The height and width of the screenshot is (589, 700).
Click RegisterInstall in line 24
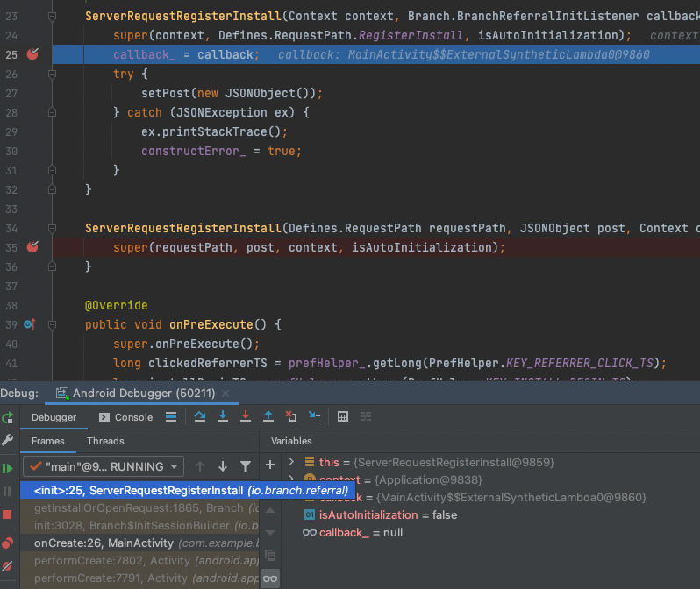pos(411,35)
